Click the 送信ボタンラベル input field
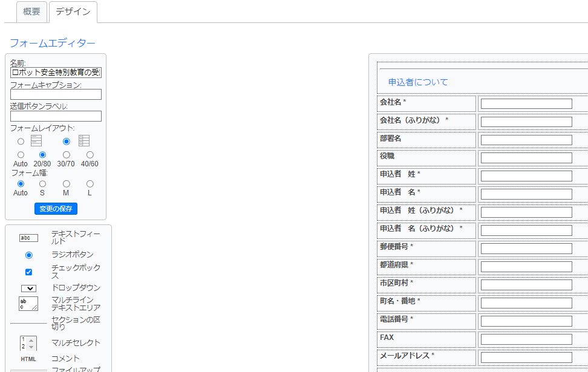Image resolution: width=588 pixels, height=372 pixels. coord(56,116)
